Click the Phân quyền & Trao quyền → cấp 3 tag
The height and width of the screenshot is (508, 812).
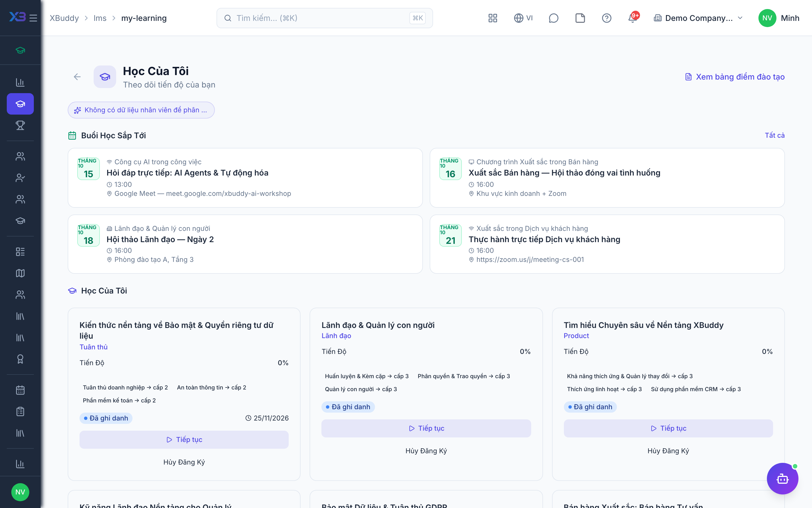click(464, 376)
